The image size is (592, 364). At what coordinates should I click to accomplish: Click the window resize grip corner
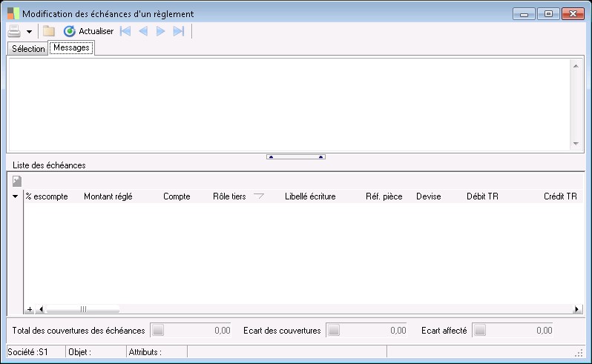[x=579, y=354]
